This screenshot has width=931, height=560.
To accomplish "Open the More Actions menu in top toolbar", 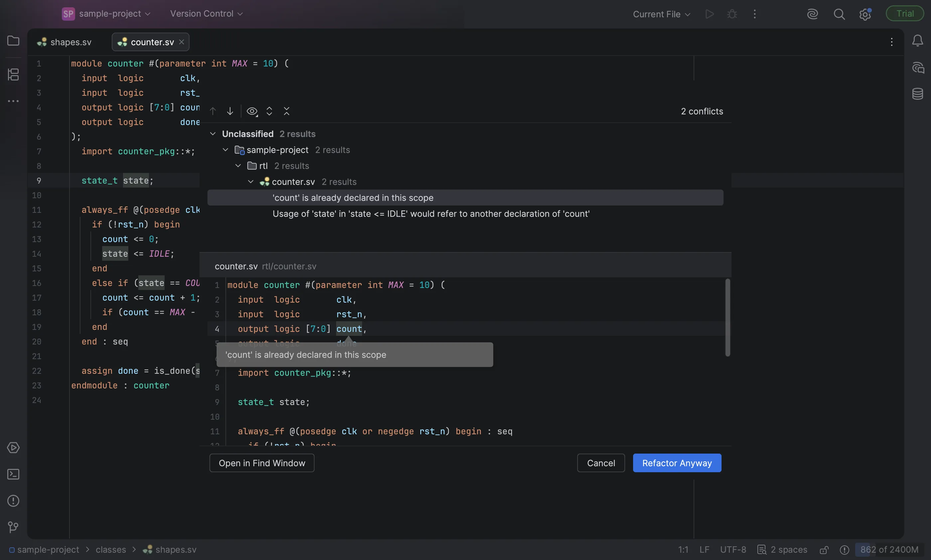I will (x=754, y=14).
